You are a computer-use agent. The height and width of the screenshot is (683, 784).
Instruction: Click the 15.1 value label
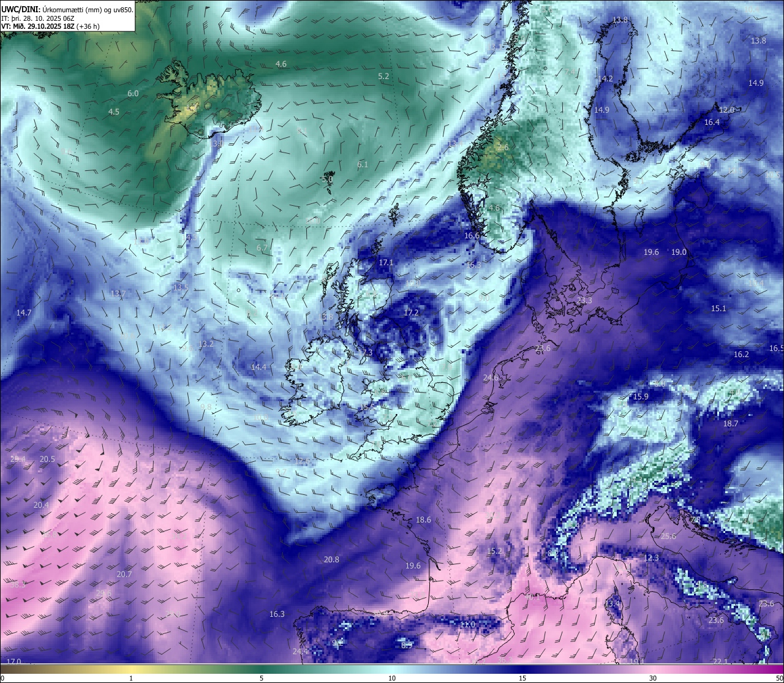(x=718, y=309)
